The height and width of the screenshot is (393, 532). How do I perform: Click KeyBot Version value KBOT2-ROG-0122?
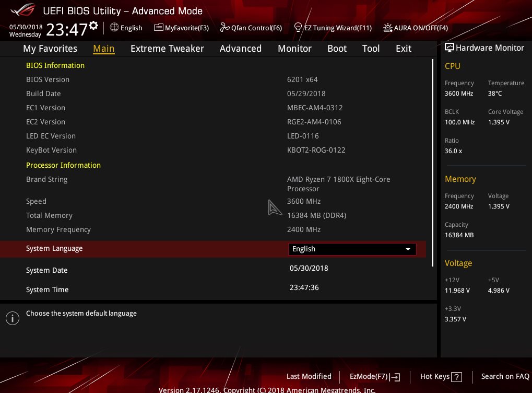click(316, 150)
